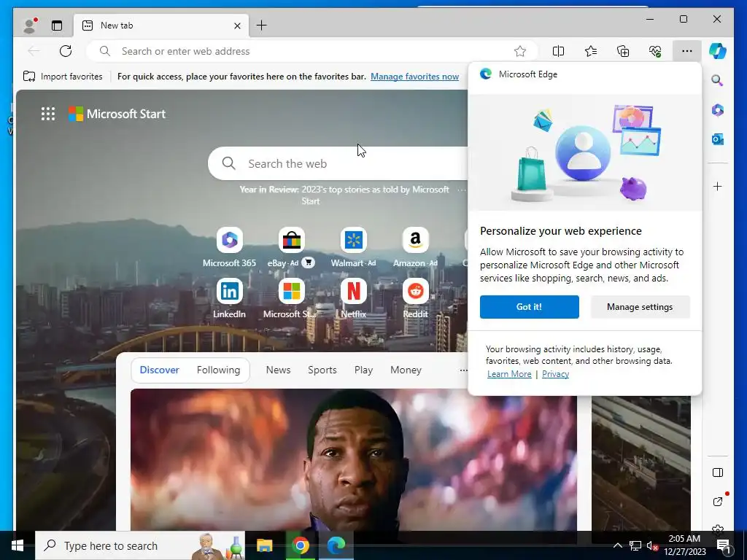Click the muted volume tray icon
The height and width of the screenshot is (560, 747).
[652, 545]
